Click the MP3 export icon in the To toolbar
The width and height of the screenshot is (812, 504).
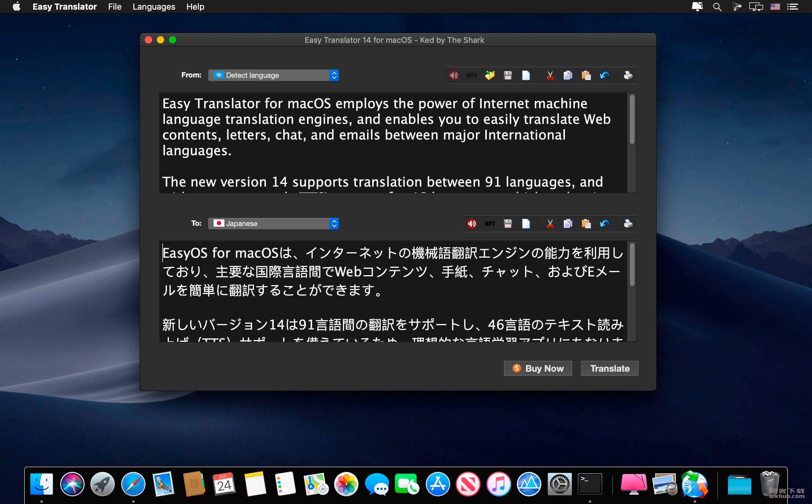490,224
